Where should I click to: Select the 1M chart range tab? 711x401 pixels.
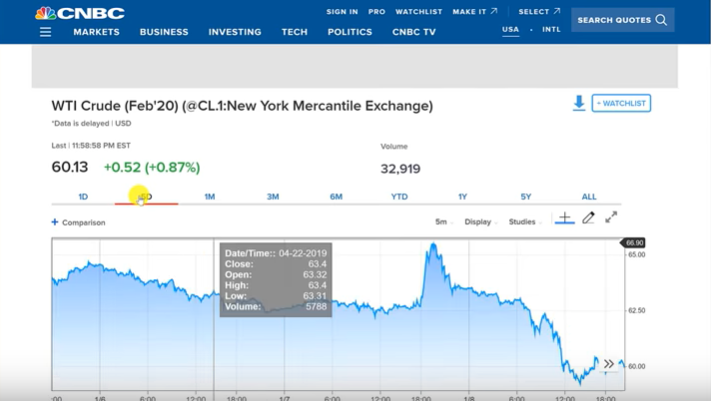(x=209, y=197)
